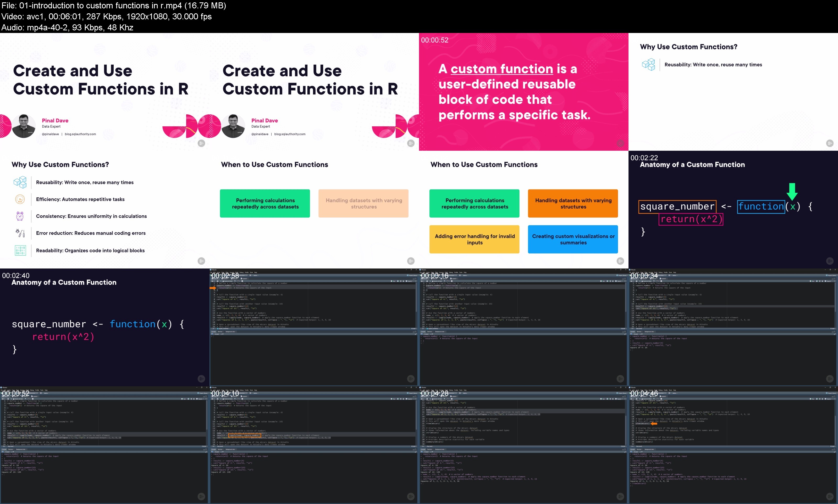Open the RStudio frame stamped 00:03:52

tap(105, 445)
